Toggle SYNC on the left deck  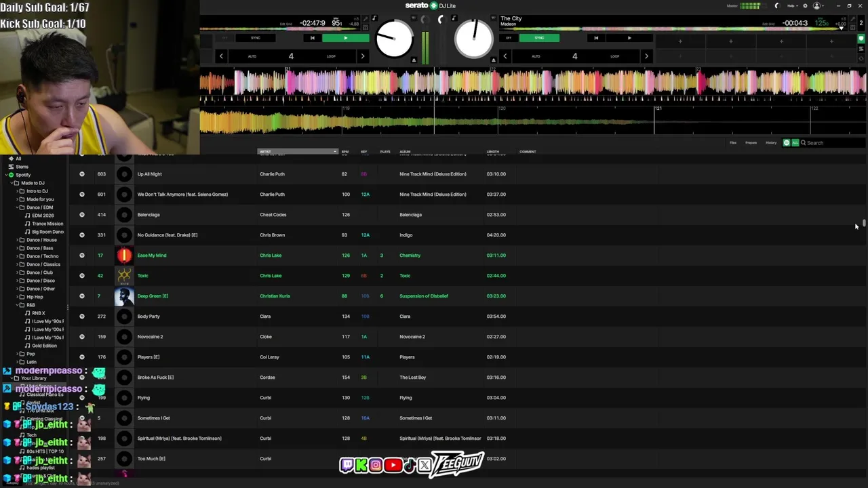(256, 38)
